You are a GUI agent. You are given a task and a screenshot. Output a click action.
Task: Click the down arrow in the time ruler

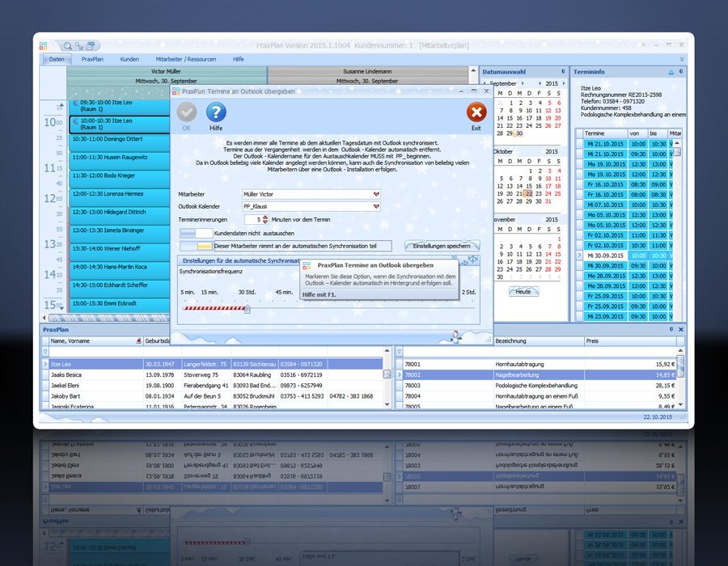tap(61, 307)
